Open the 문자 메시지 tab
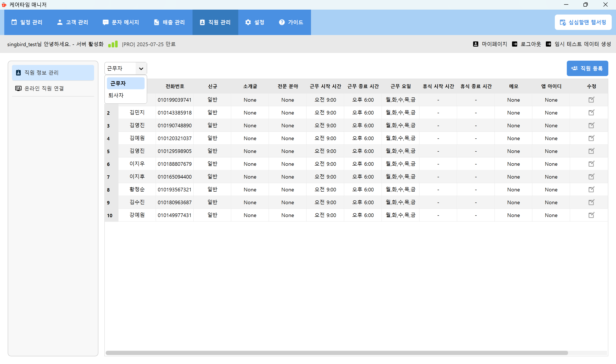Image resolution: width=616 pixels, height=364 pixels. coord(121,22)
